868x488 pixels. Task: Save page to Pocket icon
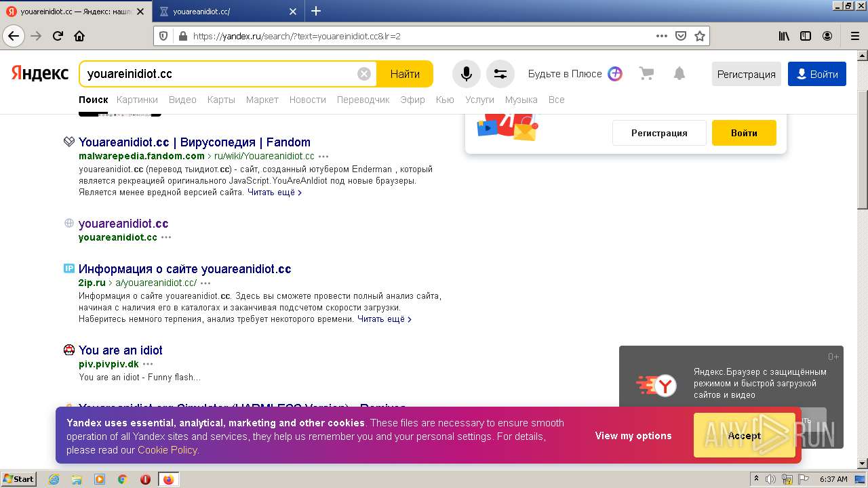(681, 36)
